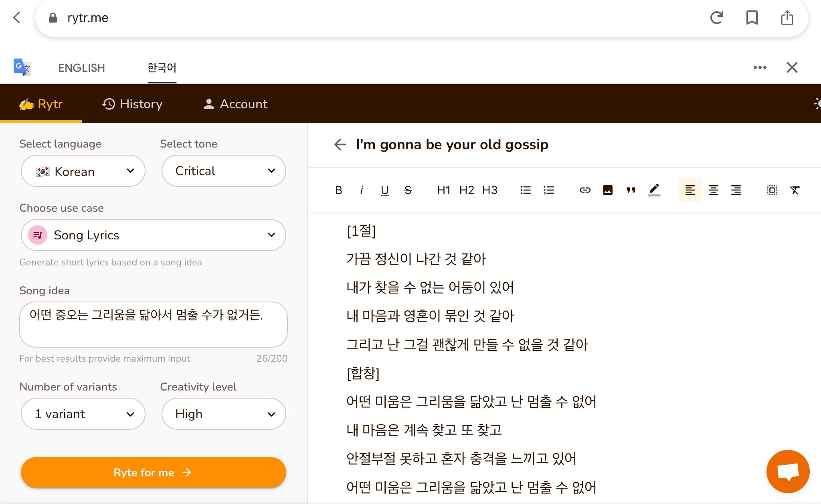
Task: Insert a bulleted list
Action: point(526,190)
